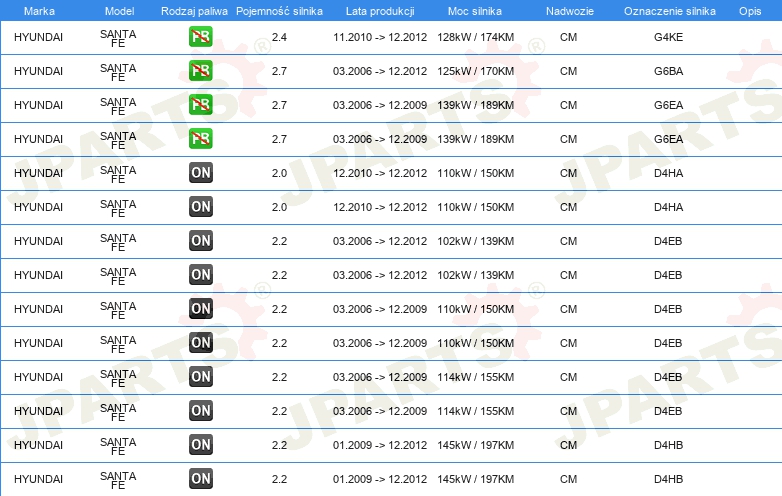The image size is (782, 496).
Task: Select SANTA FE in the G4KE row
Action: click(x=118, y=38)
